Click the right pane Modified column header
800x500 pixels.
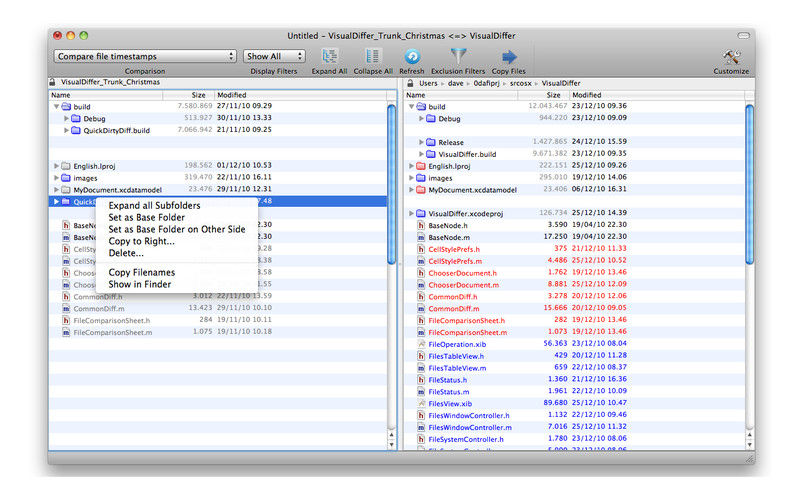[x=656, y=95]
